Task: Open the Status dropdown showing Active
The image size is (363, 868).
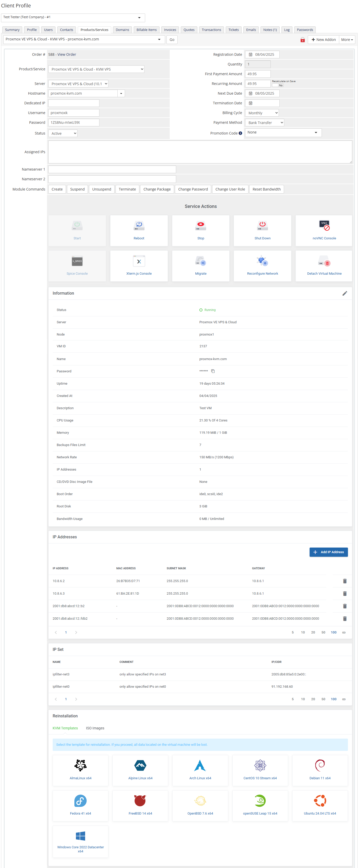Action: click(63, 133)
